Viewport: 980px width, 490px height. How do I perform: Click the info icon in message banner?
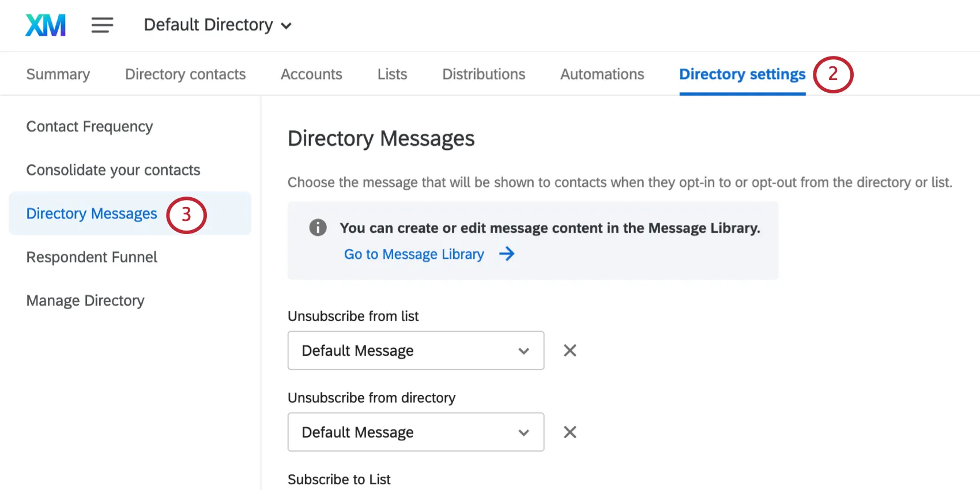click(x=318, y=228)
